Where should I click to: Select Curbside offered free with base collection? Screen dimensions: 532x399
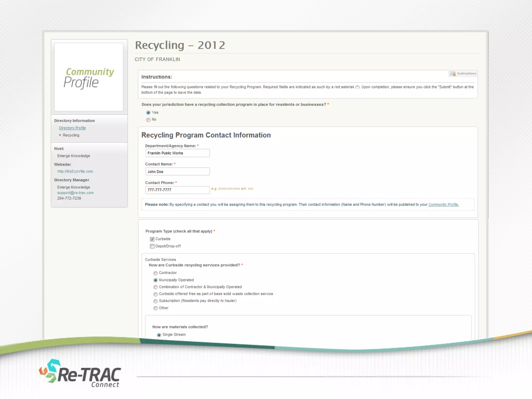(155, 294)
